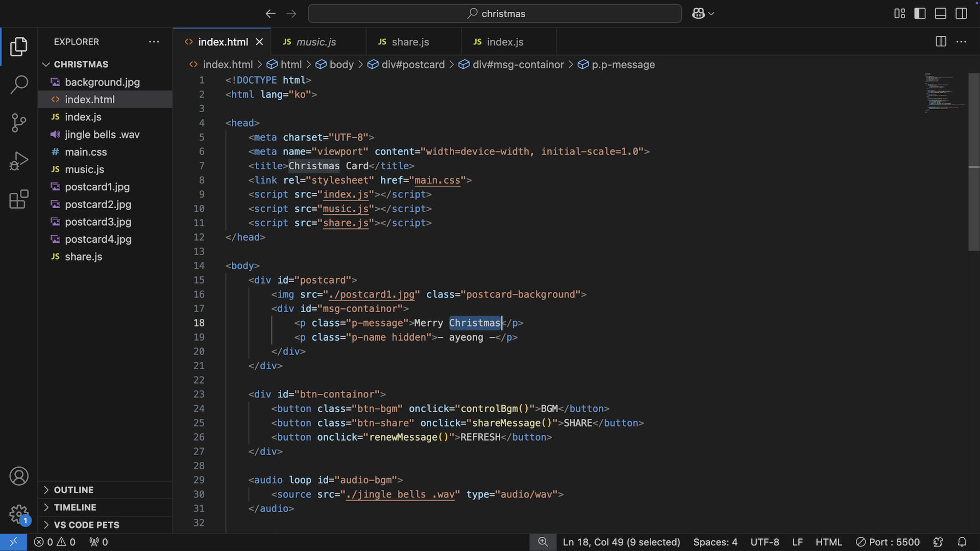Open main.css from the explorer
Viewport: 980px width, 551px height.
coord(86,152)
